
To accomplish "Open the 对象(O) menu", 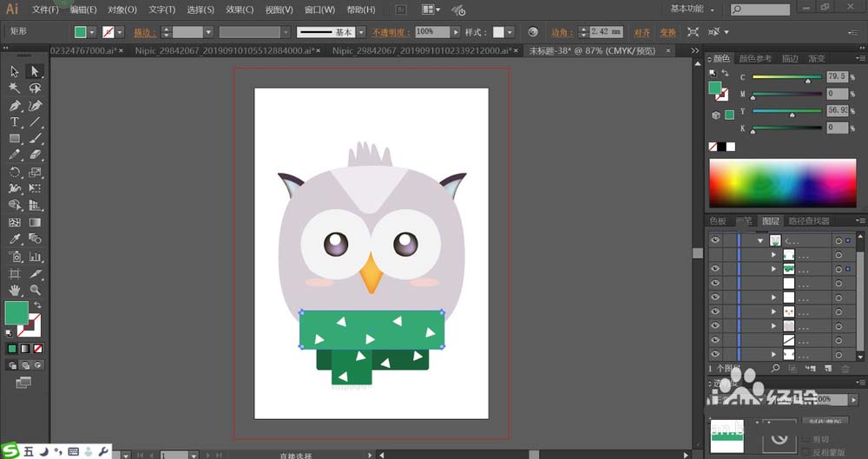I will 122,10.
